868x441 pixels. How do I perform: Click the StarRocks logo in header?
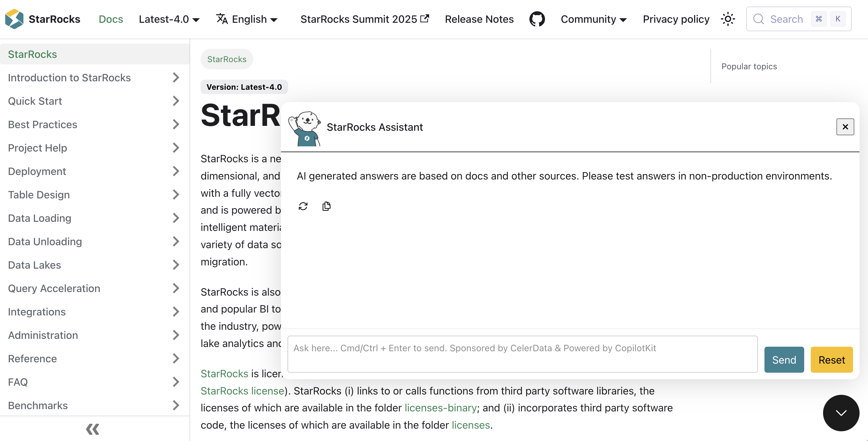pos(14,19)
